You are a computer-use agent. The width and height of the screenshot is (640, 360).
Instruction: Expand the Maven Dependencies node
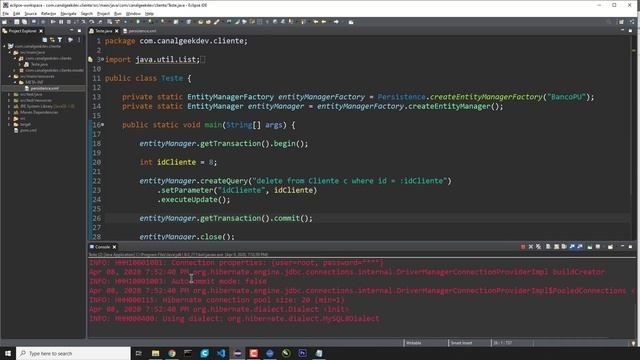(10, 112)
